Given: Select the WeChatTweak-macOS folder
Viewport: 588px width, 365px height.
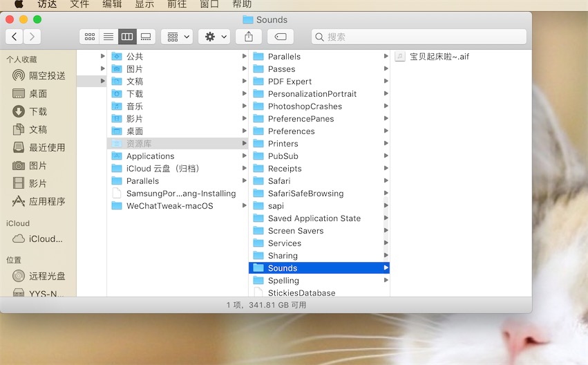Looking at the screenshot, I should [178, 205].
